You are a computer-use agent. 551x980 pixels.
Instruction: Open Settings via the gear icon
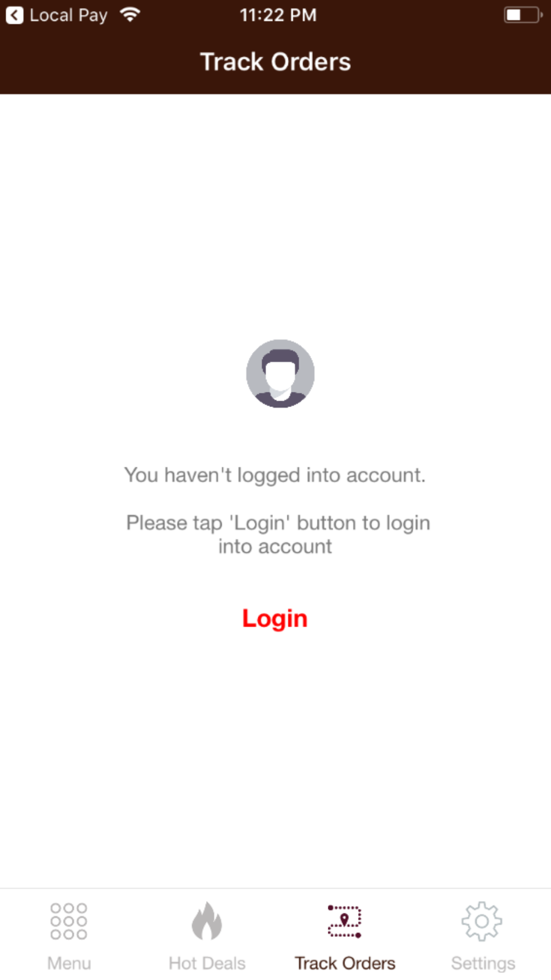(x=482, y=921)
